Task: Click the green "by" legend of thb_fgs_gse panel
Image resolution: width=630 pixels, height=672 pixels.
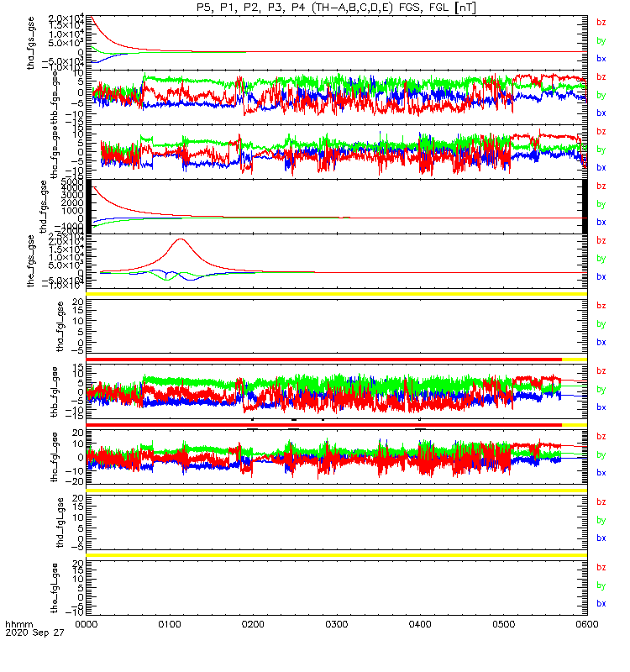Action: [601, 95]
